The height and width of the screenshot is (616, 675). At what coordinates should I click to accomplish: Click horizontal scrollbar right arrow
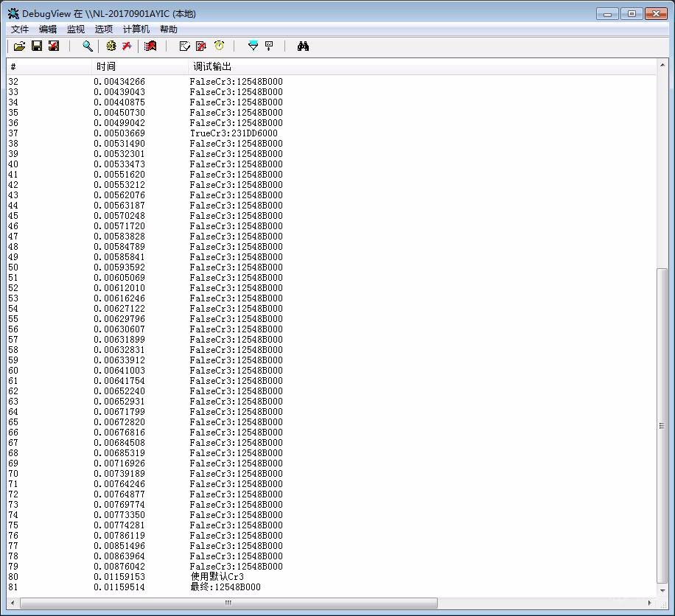coord(650,603)
